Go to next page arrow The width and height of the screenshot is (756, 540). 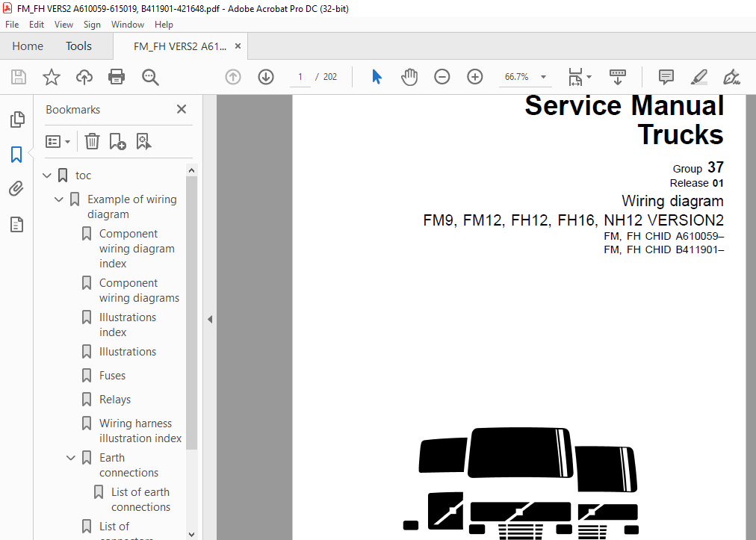(266, 77)
